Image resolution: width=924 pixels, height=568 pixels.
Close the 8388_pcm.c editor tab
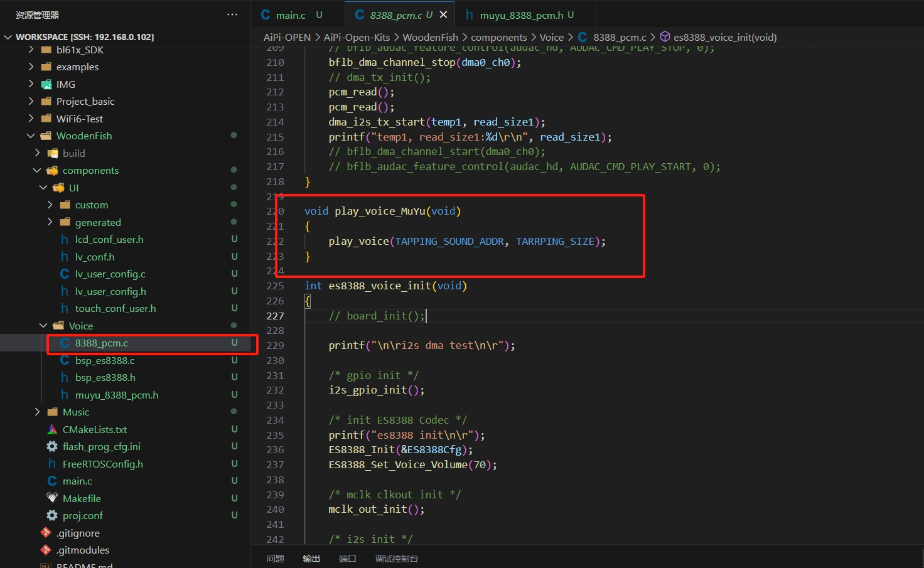pyautogui.click(x=443, y=14)
